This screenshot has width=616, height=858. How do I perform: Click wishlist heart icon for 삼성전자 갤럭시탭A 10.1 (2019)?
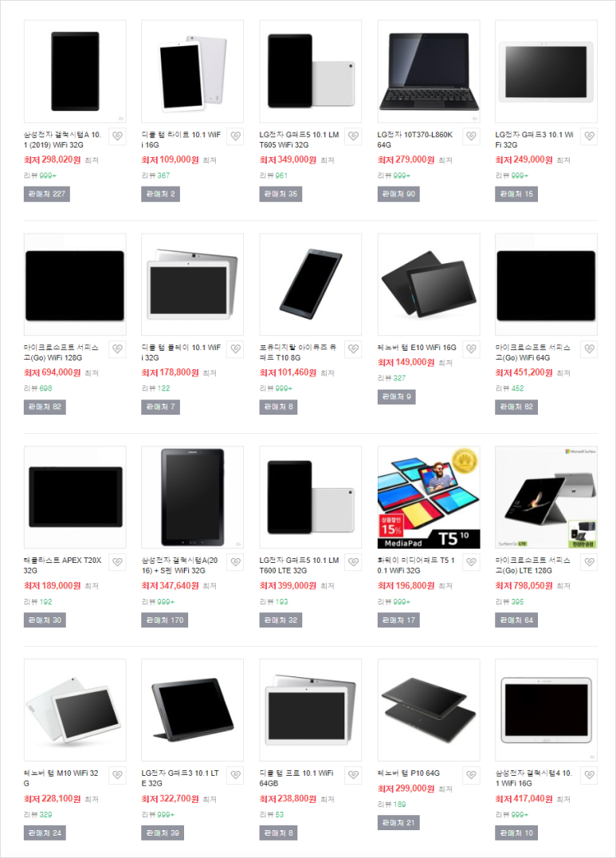(x=118, y=136)
